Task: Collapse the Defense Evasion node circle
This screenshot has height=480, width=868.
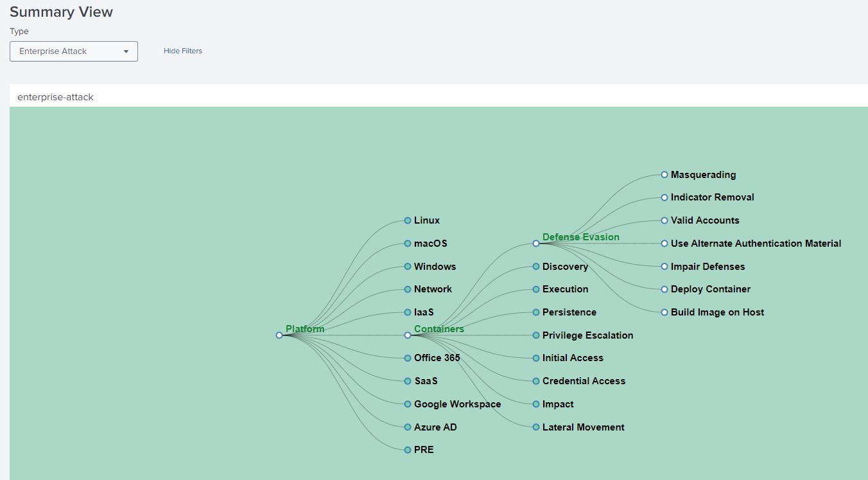Action: click(x=536, y=244)
